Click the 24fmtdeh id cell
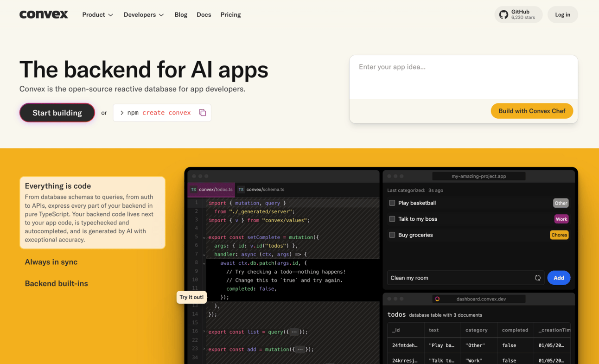 [406, 345]
